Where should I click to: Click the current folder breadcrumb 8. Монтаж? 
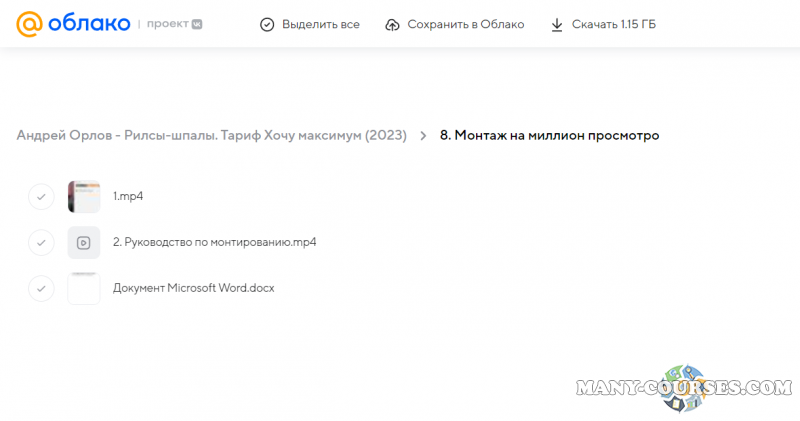point(549,136)
